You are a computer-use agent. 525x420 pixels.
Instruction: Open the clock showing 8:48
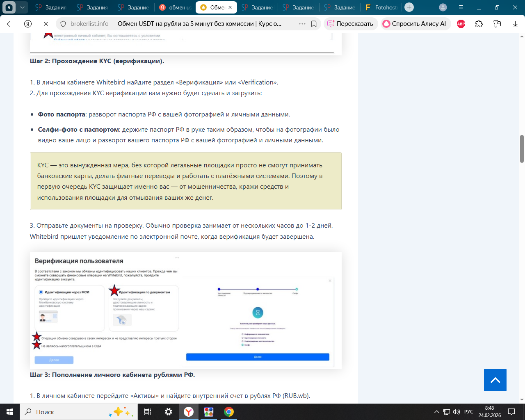tap(490, 412)
